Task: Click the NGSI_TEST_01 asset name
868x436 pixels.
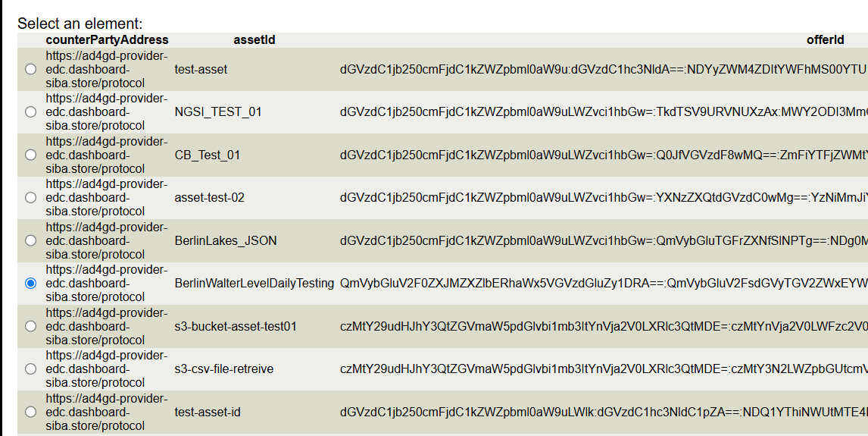Action: 217,112
